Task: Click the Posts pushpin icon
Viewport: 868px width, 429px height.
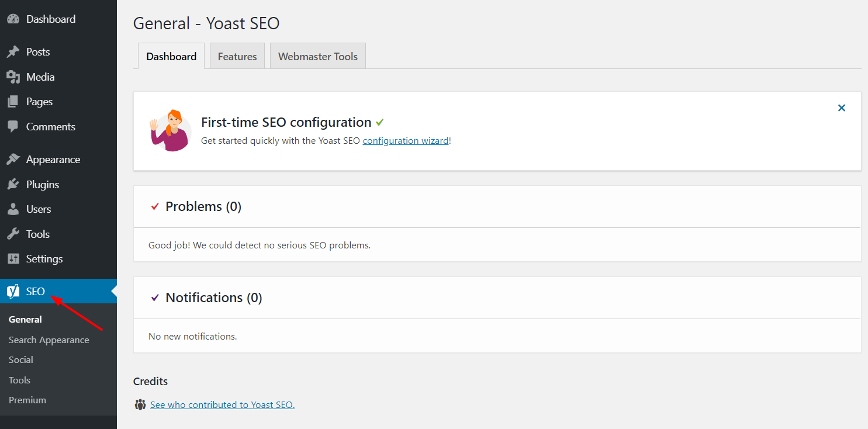Action: (13, 52)
